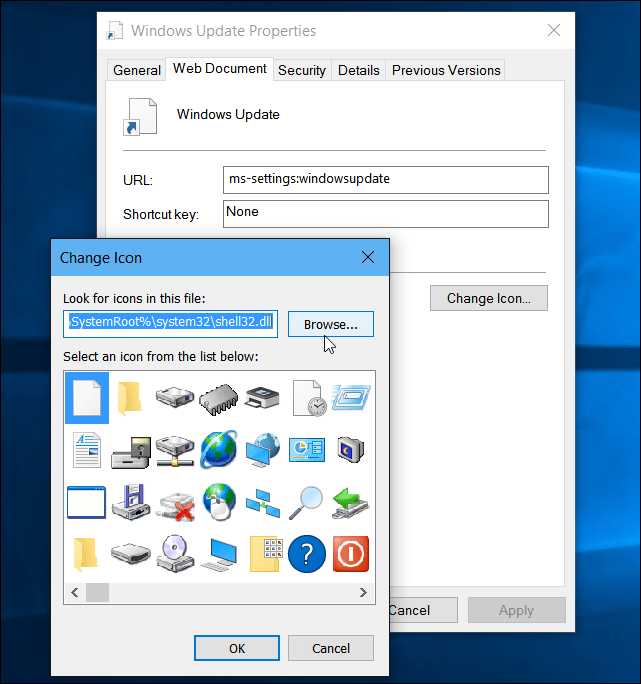The height and width of the screenshot is (684, 641).
Task: Click the icon list right scroll arrow
Action: click(x=363, y=592)
